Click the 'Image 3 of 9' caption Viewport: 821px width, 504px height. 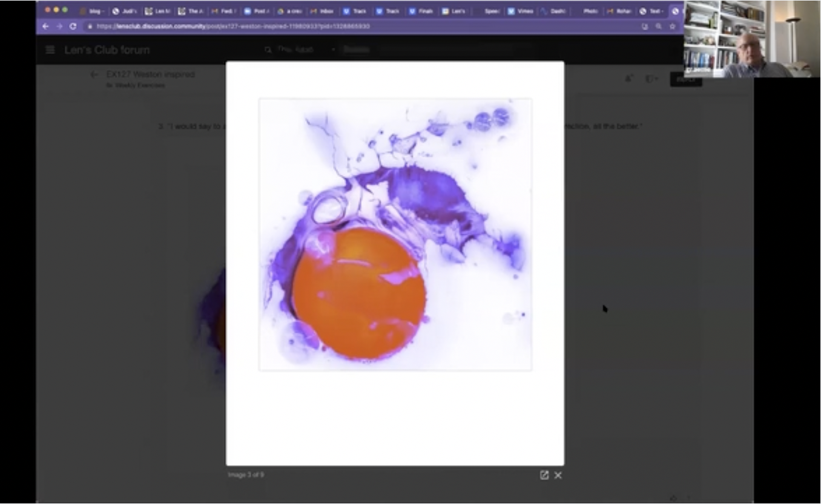[x=246, y=475]
